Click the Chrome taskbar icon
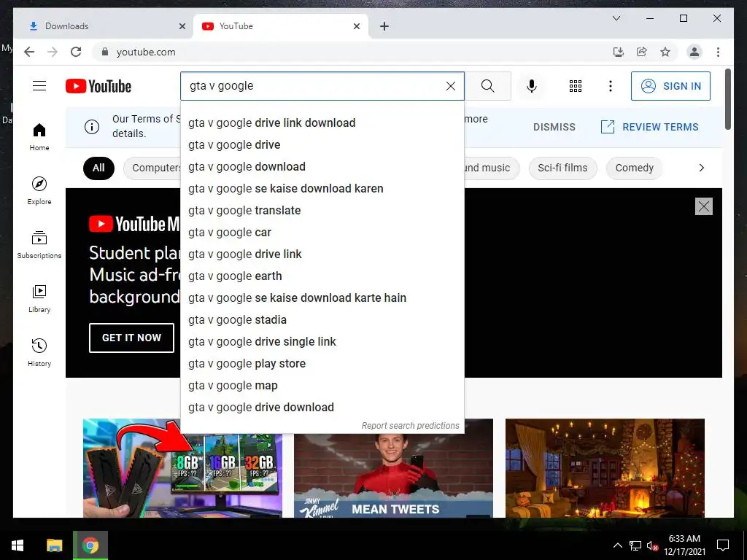Viewport: 747px width, 560px height. [x=90, y=545]
